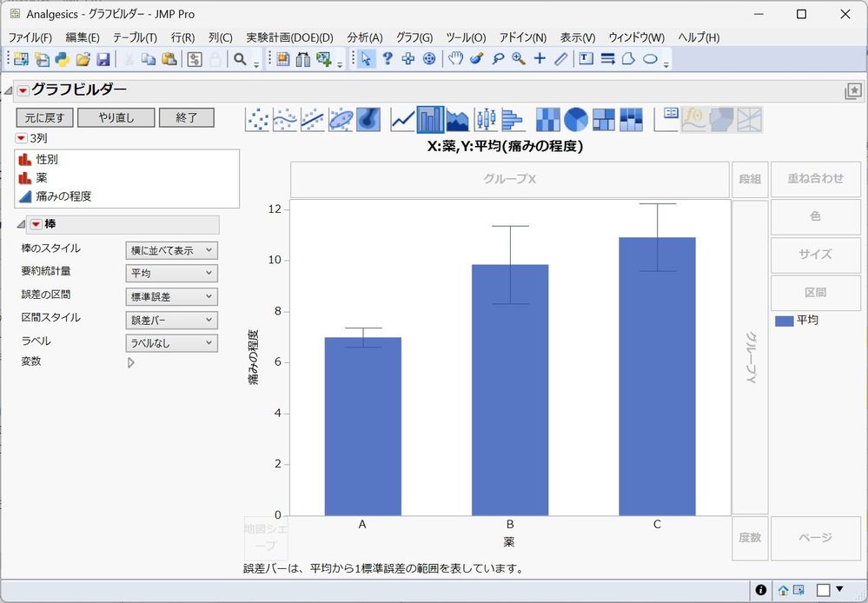Select the oval annotation tool
This screenshot has width=868, height=603.
650,59
